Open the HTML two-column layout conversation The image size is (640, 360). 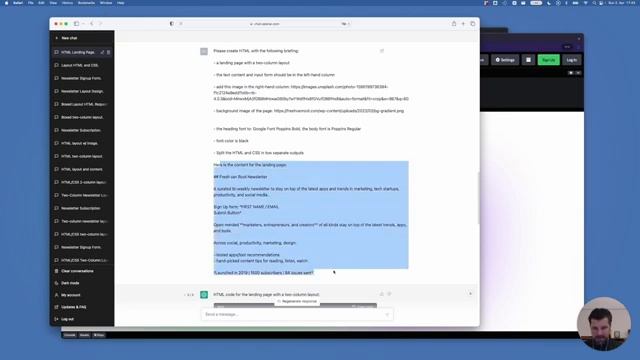click(x=82, y=156)
